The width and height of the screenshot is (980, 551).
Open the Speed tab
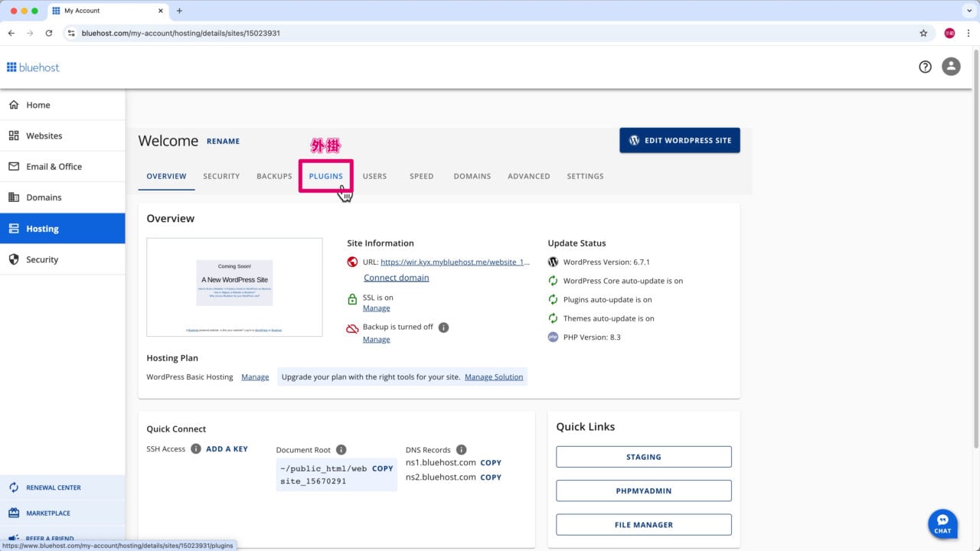[421, 176]
